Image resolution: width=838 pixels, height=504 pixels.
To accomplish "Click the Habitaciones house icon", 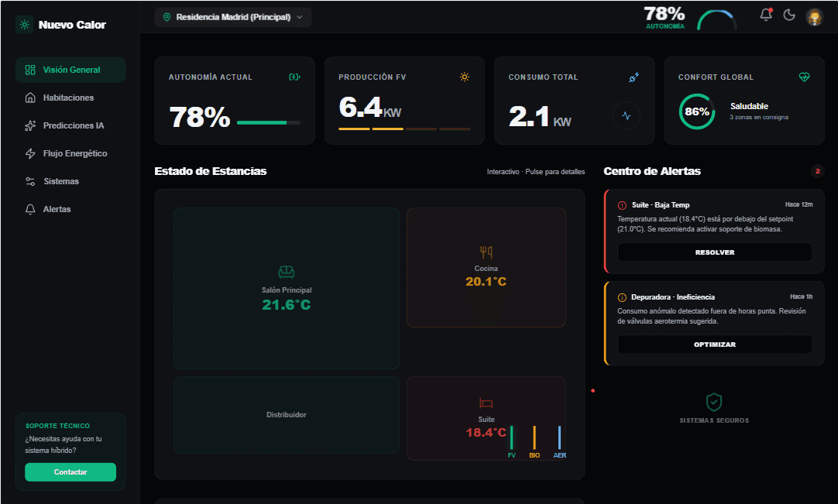I will (30, 98).
